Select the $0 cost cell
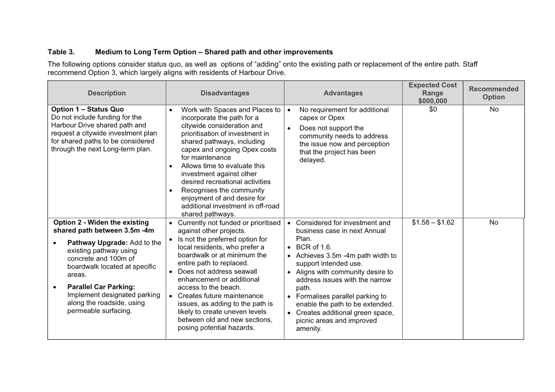The width and height of the screenshot is (555, 392). tap(433, 109)
